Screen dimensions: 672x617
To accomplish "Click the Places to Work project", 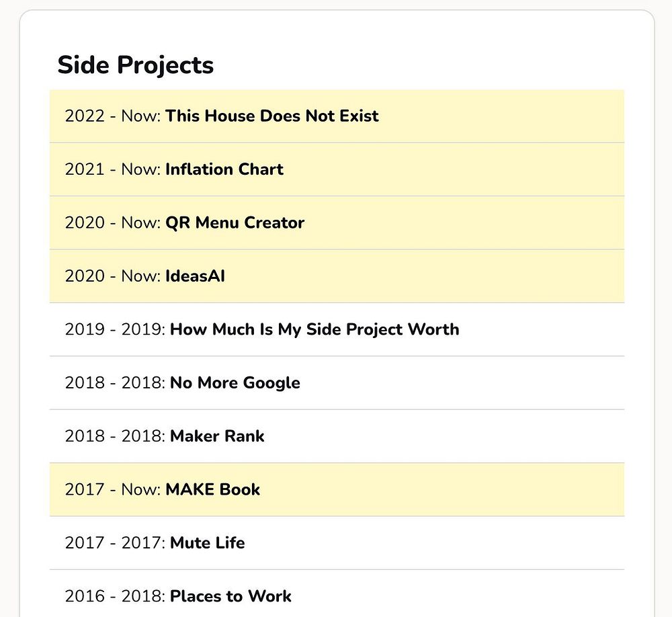I will tap(230, 596).
